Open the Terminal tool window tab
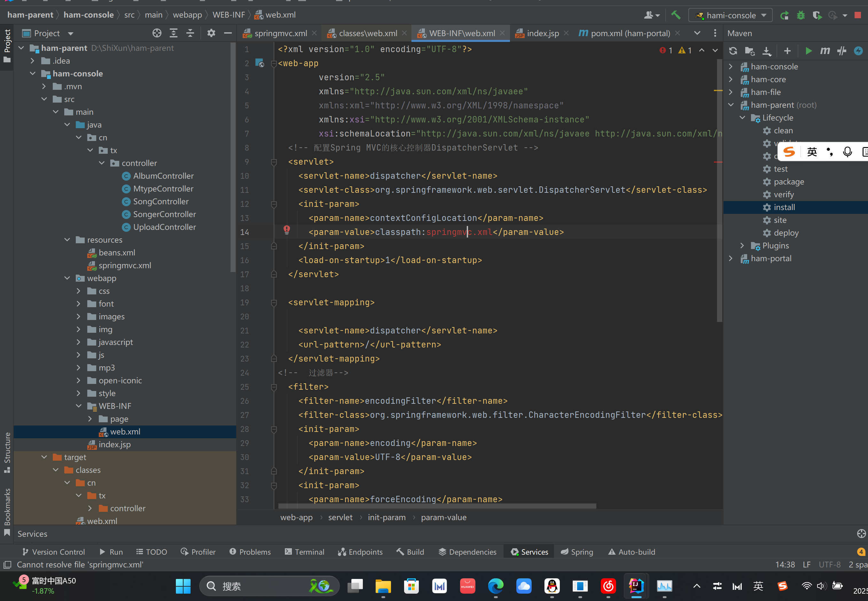Viewport: 868px width, 601px height. click(304, 552)
